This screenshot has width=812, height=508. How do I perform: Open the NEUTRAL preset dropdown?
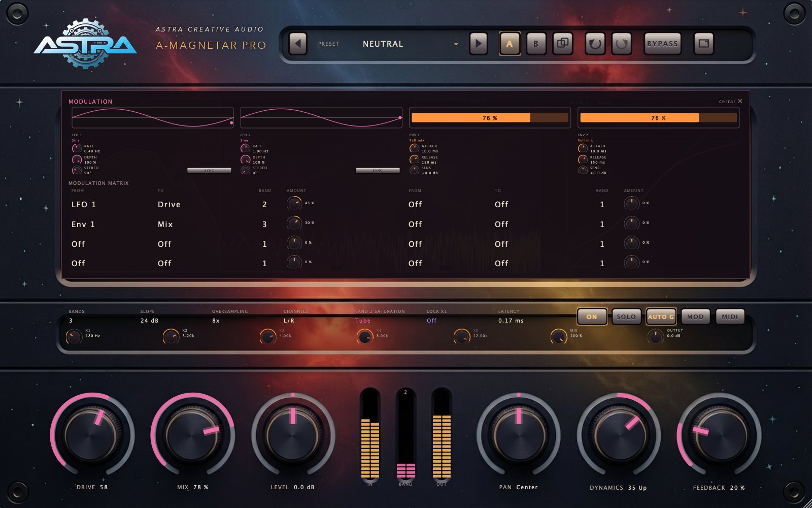point(410,44)
